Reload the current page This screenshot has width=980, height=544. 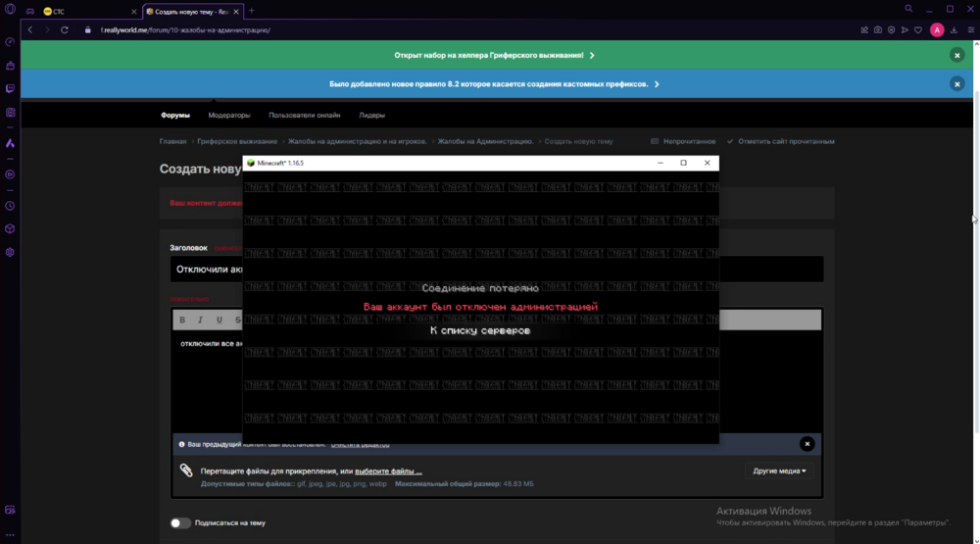click(65, 30)
